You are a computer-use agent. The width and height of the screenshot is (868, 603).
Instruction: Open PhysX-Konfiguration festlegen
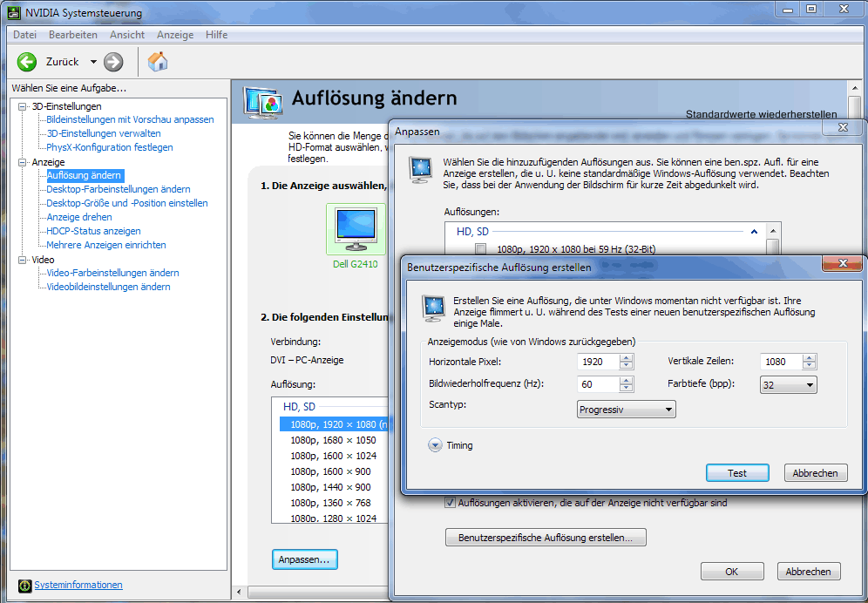tap(110, 147)
